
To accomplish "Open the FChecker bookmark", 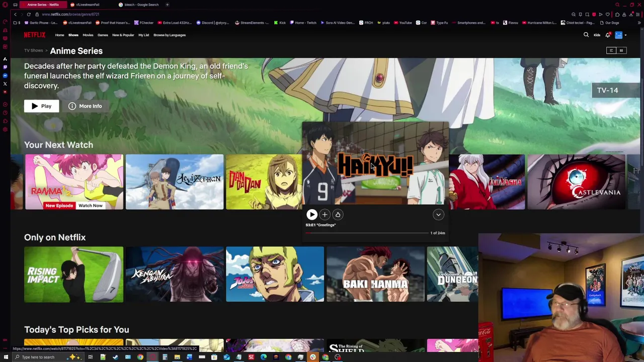I will [144, 23].
